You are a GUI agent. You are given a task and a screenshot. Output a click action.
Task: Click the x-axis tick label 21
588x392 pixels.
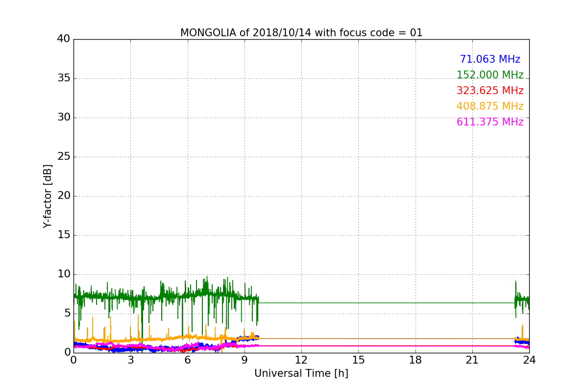click(x=472, y=360)
